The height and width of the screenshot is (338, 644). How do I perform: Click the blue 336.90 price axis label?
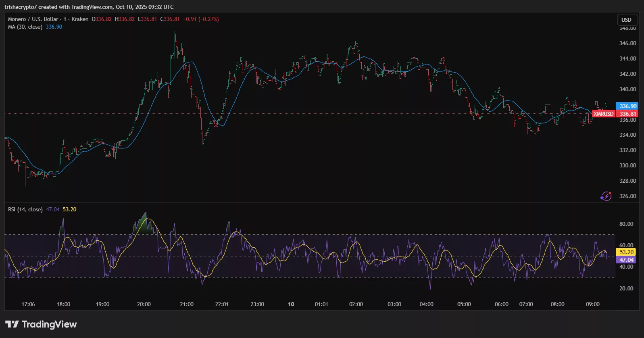click(627, 106)
